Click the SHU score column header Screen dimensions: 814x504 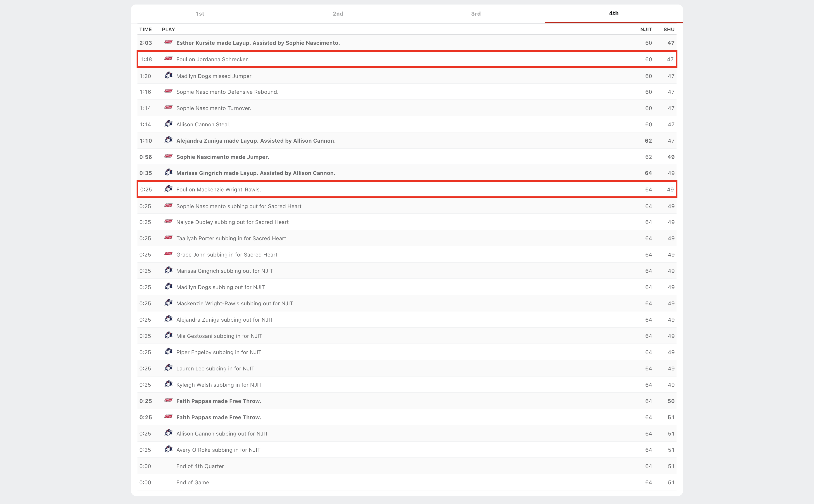tap(669, 29)
